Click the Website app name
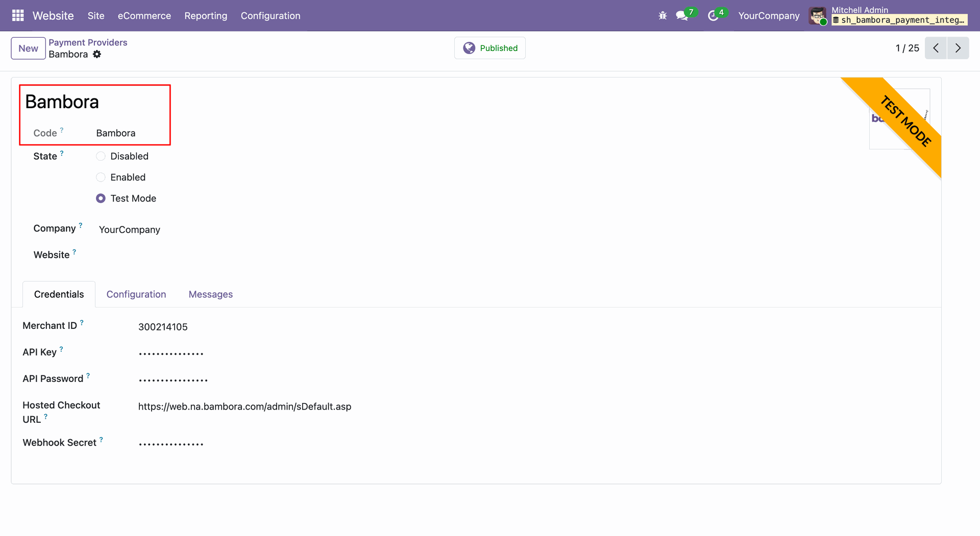The height and width of the screenshot is (536, 980). pyautogui.click(x=53, y=16)
